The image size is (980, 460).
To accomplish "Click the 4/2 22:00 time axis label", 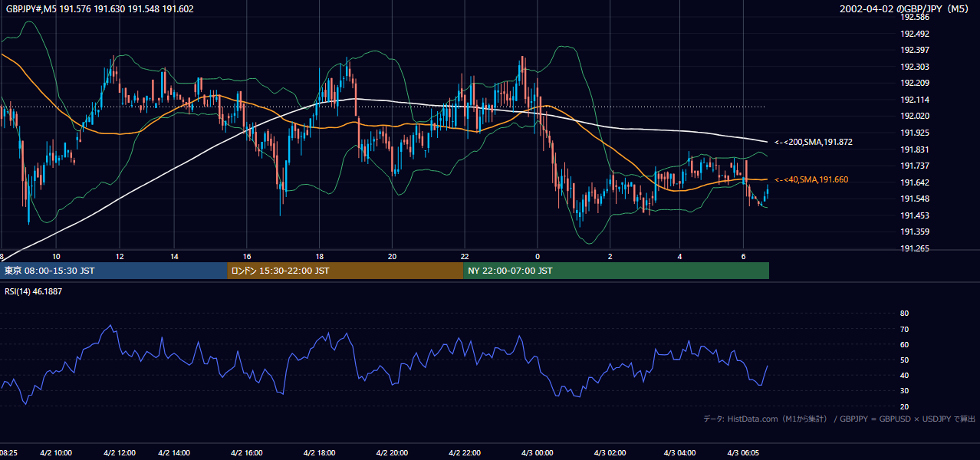I will (465, 453).
